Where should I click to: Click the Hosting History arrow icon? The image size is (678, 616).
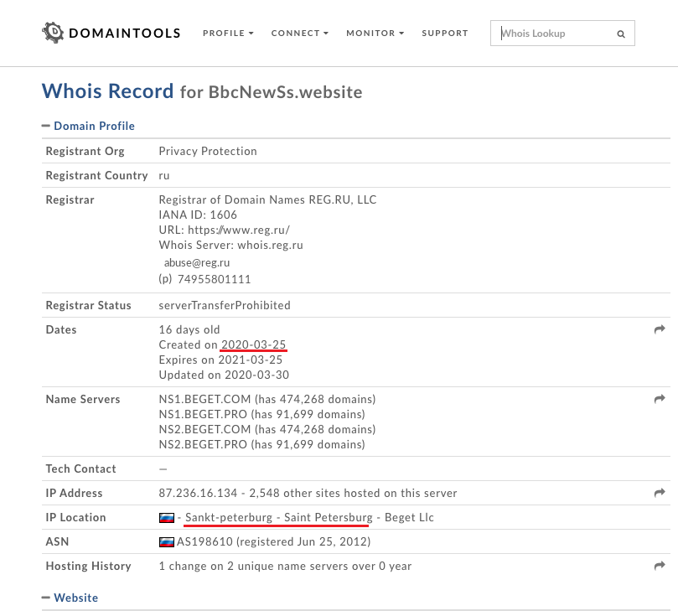(x=659, y=567)
